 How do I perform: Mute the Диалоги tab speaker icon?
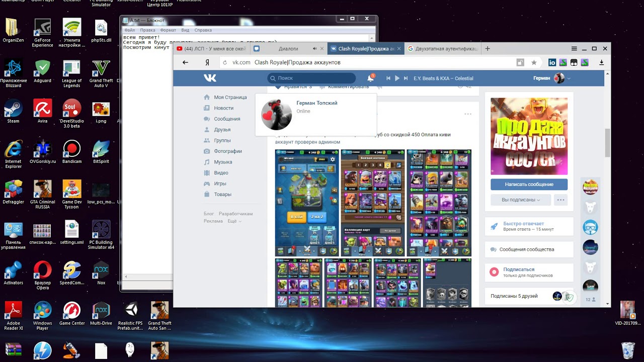coord(315,49)
